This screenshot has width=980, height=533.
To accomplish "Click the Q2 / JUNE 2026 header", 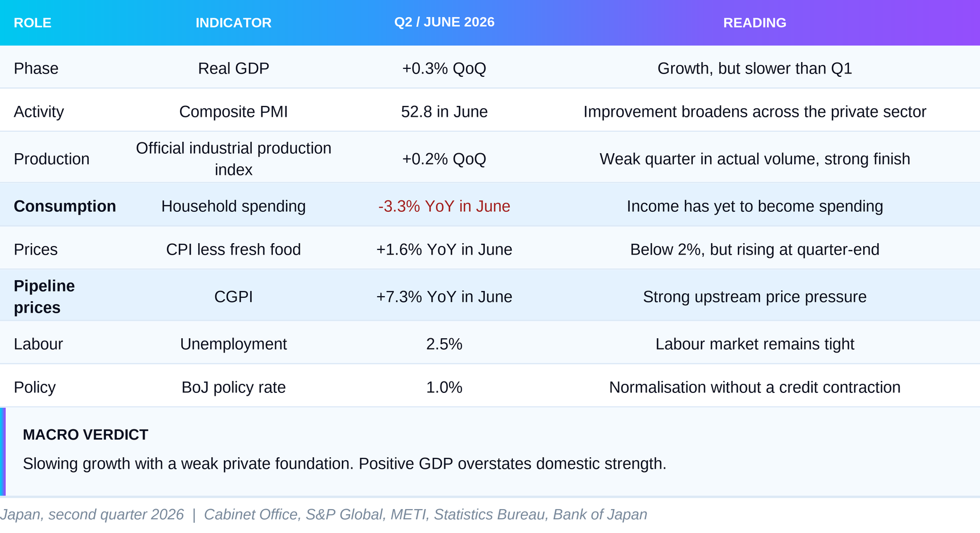I will pyautogui.click(x=444, y=22).
